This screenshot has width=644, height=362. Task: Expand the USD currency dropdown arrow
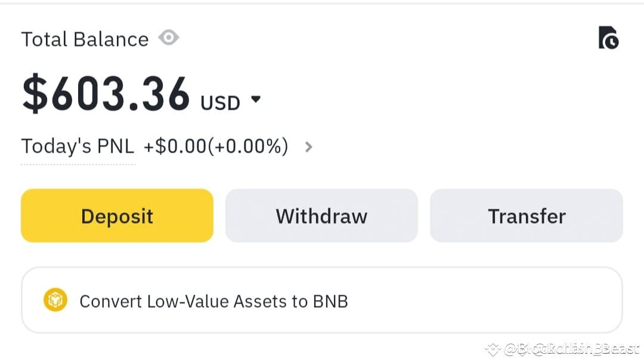(x=256, y=100)
